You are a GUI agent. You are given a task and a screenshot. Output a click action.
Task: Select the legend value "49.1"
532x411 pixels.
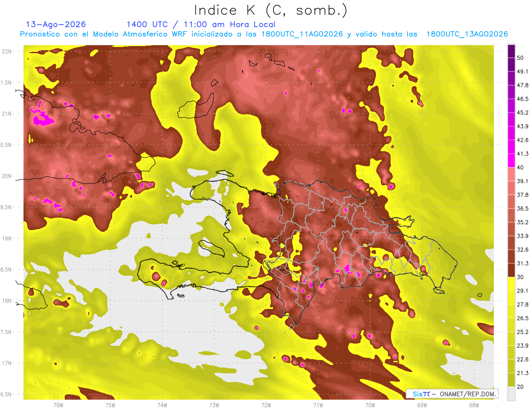[x=523, y=71]
